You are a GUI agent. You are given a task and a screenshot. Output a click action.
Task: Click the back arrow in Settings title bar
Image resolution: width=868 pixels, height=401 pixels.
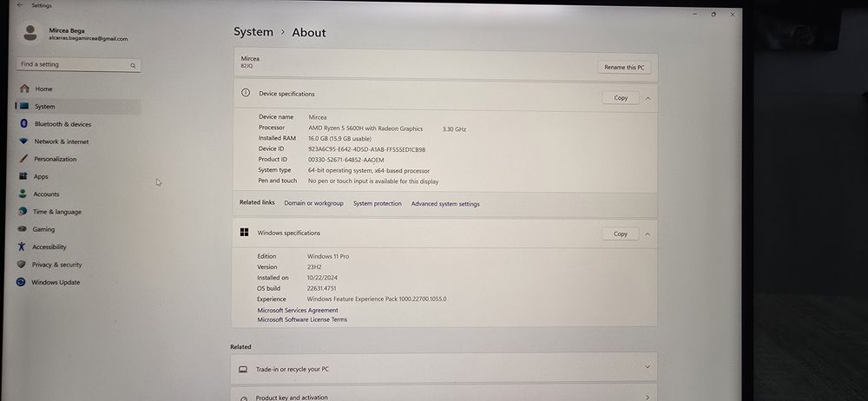(20, 5)
